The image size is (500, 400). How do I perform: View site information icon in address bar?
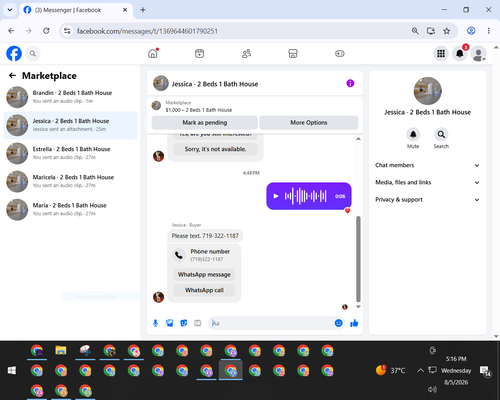[67, 31]
